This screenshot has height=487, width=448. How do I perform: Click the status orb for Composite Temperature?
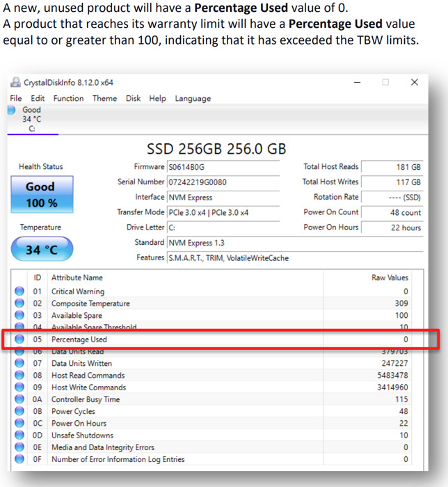(19, 303)
